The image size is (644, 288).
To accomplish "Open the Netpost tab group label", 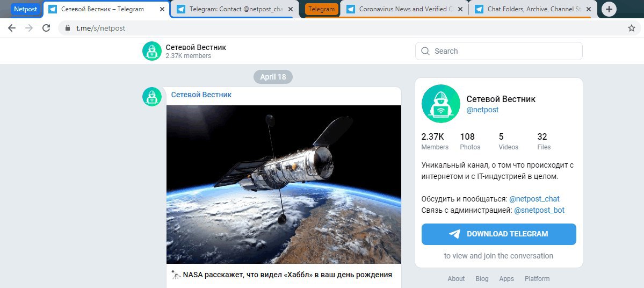I will (x=25, y=9).
